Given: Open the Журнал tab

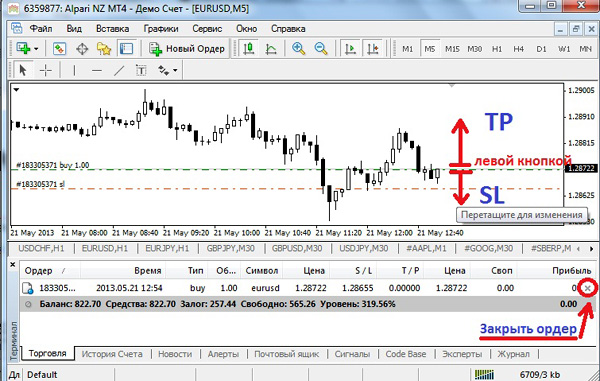Looking at the screenshot, I should pos(513,354).
